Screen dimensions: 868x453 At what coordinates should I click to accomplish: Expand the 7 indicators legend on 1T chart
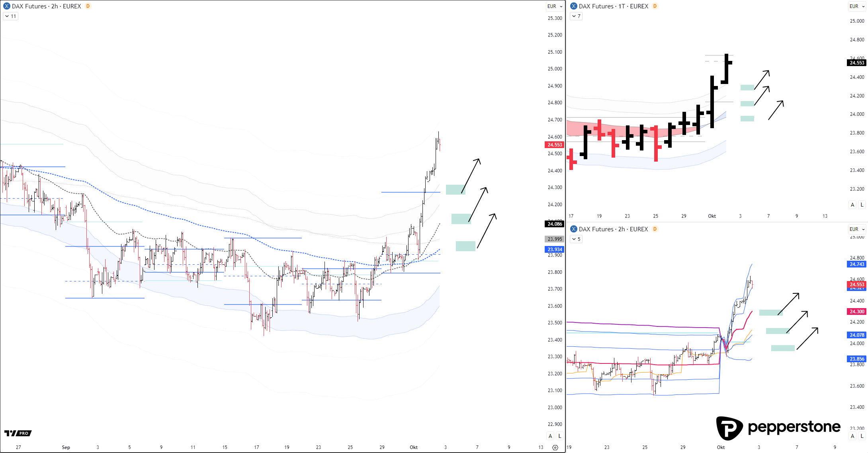pos(576,16)
